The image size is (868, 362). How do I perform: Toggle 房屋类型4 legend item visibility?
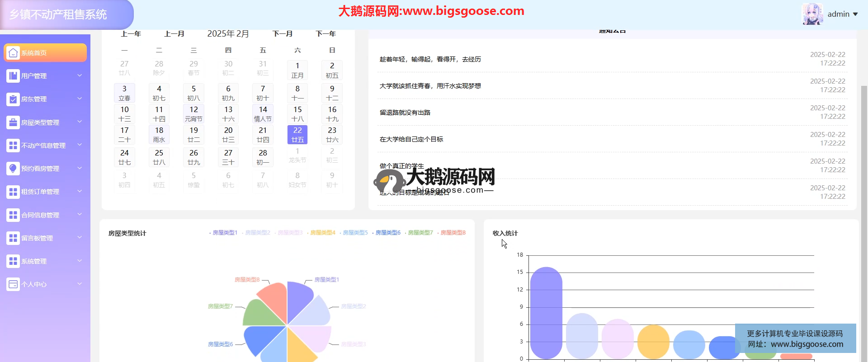[x=322, y=233]
